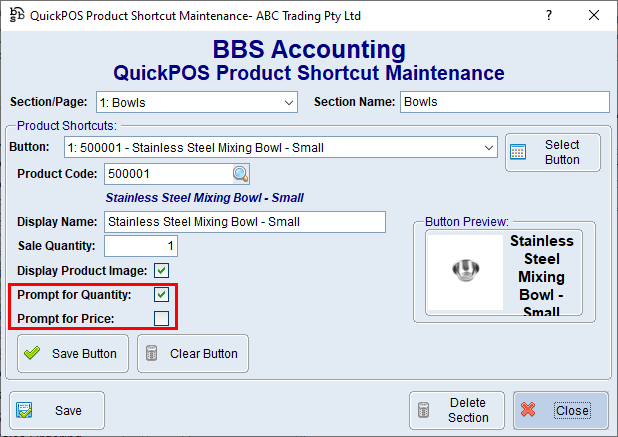Image resolution: width=618 pixels, height=437 pixels.
Task: Click the Clear Button label
Action: [204, 353]
